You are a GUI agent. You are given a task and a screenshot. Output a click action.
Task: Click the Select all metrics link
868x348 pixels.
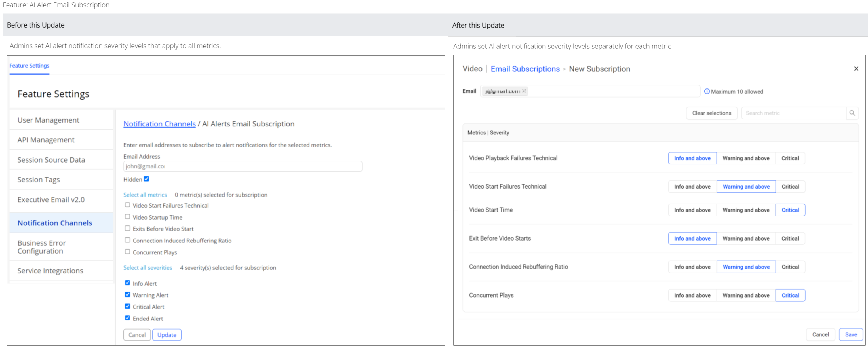tap(145, 195)
